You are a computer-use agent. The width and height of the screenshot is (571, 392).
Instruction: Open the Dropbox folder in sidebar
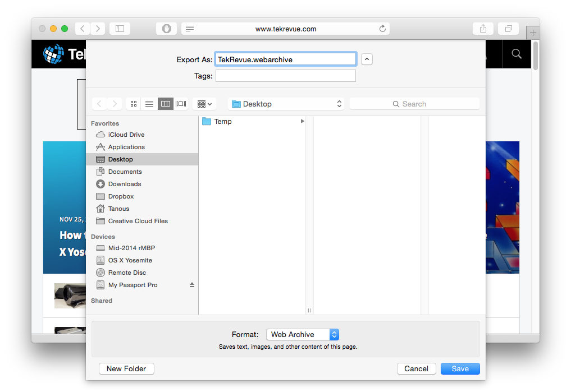(x=143, y=196)
